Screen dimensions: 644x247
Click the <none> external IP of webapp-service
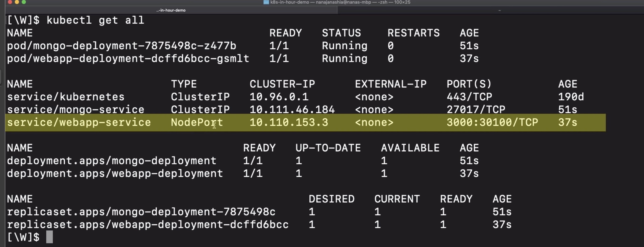374,122
